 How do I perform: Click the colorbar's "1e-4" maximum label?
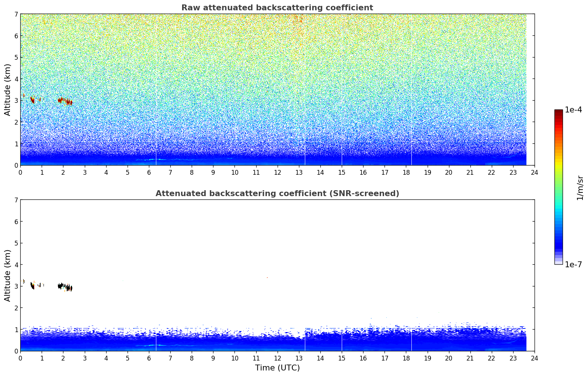[x=573, y=110]
